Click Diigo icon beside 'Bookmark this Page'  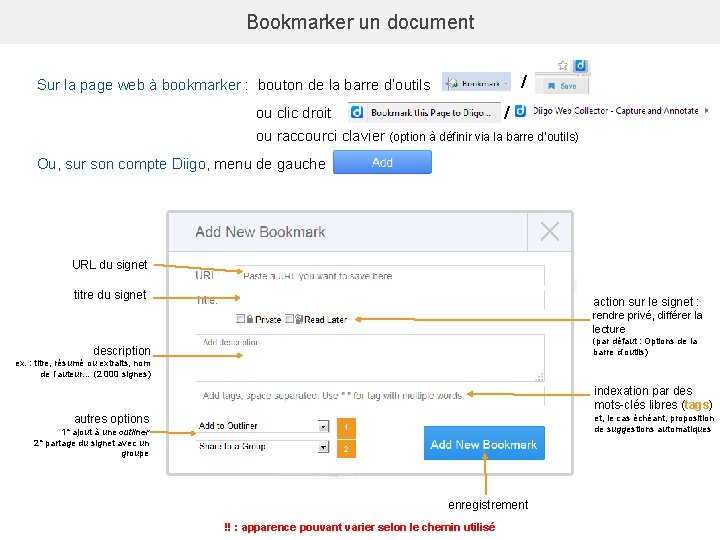357,112
